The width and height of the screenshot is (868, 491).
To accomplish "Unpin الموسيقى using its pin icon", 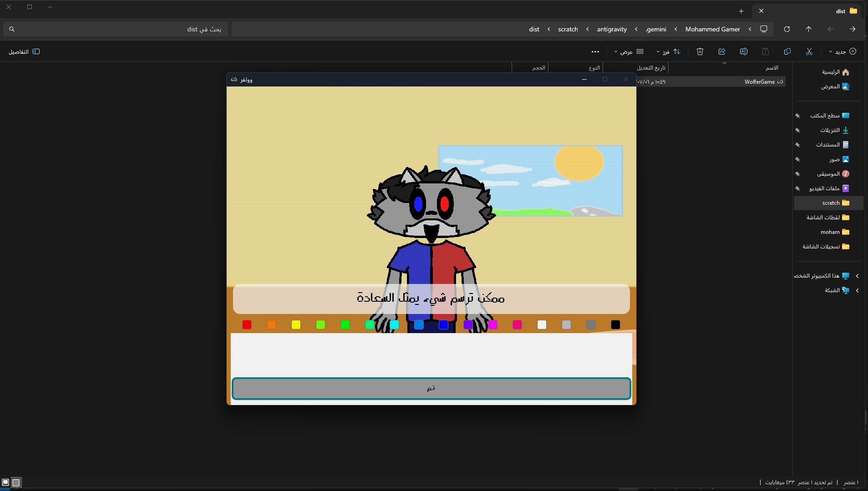I will [x=797, y=174].
